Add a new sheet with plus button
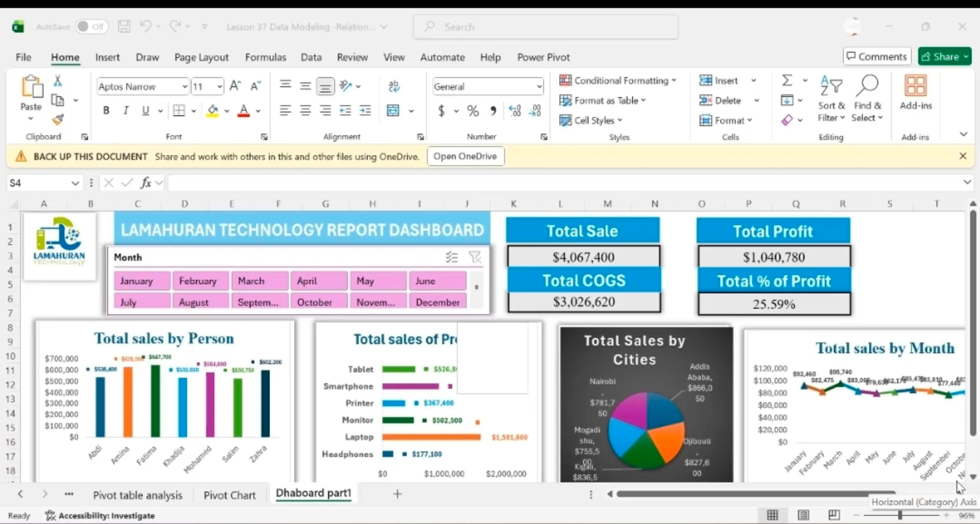Image resolution: width=980 pixels, height=524 pixels. (x=397, y=494)
